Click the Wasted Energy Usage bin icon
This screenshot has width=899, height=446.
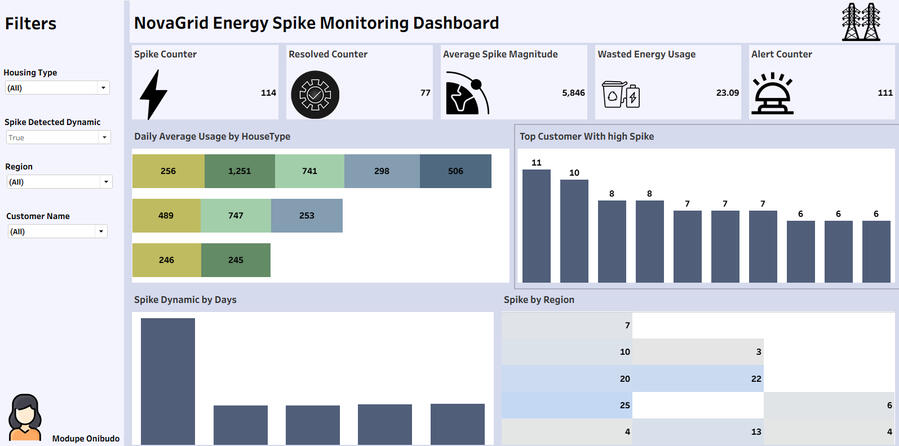(x=620, y=95)
